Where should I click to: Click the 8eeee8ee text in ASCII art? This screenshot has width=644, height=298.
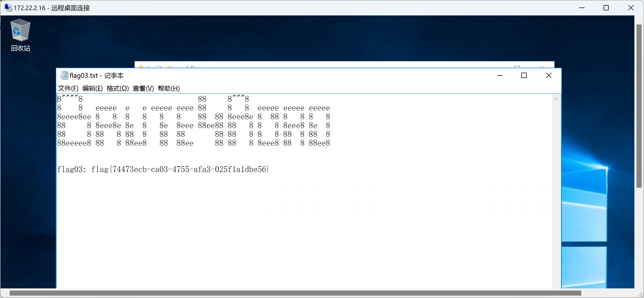[74, 117]
